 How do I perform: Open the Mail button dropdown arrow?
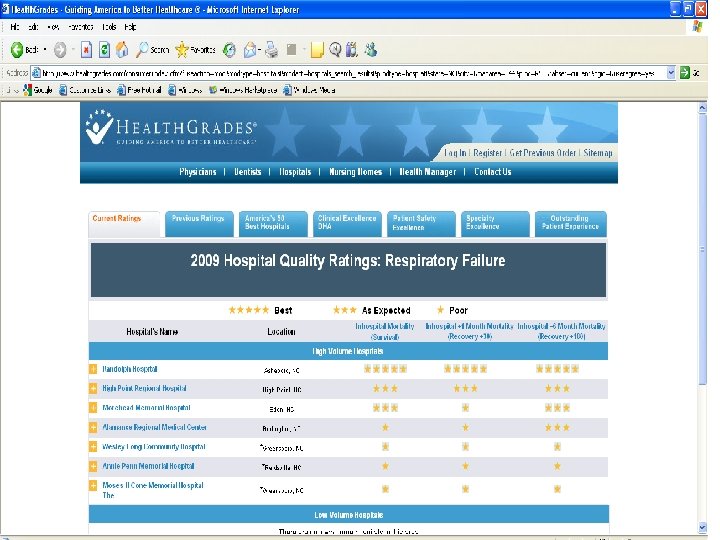pyautogui.click(x=259, y=49)
